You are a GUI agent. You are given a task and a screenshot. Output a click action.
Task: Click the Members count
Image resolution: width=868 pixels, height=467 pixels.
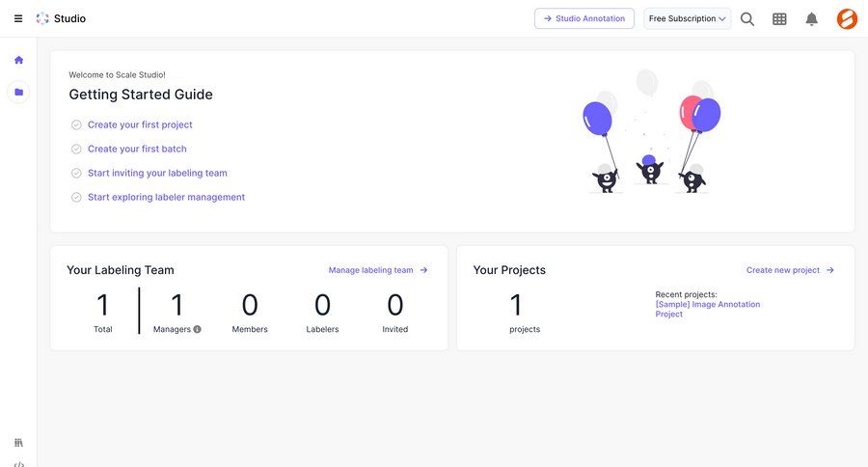point(250,305)
